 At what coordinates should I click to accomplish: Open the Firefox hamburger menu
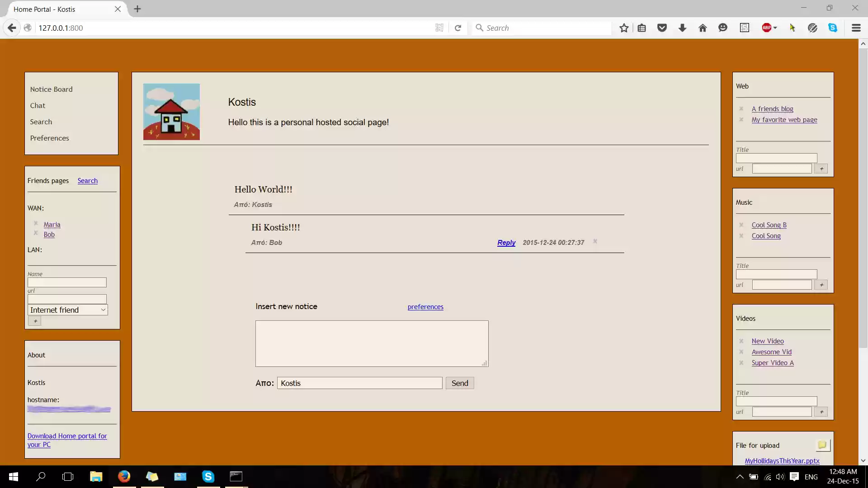[x=856, y=28]
